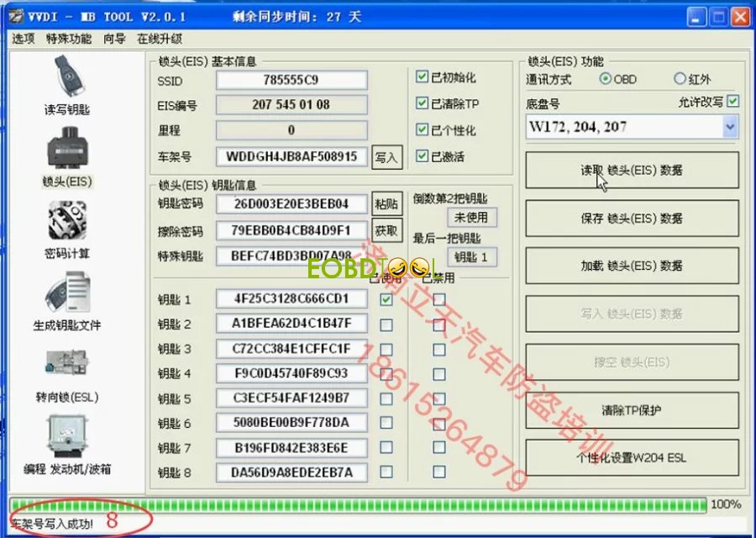The width and height of the screenshot is (756, 538).
Task: Click the 个性化设置W204 ESL button
Action: coord(632,457)
